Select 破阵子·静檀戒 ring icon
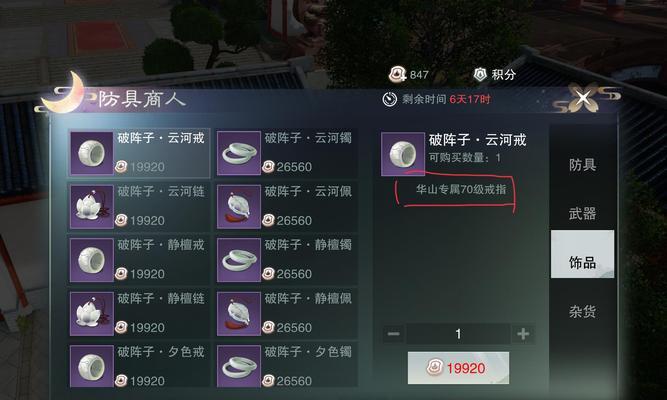This screenshot has width=667, height=400. click(91, 260)
